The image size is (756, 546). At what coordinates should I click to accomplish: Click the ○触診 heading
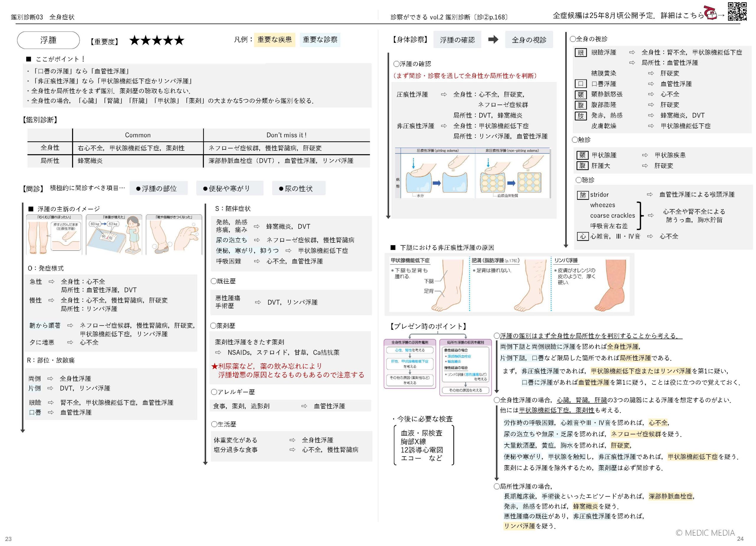pyautogui.click(x=581, y=140)
